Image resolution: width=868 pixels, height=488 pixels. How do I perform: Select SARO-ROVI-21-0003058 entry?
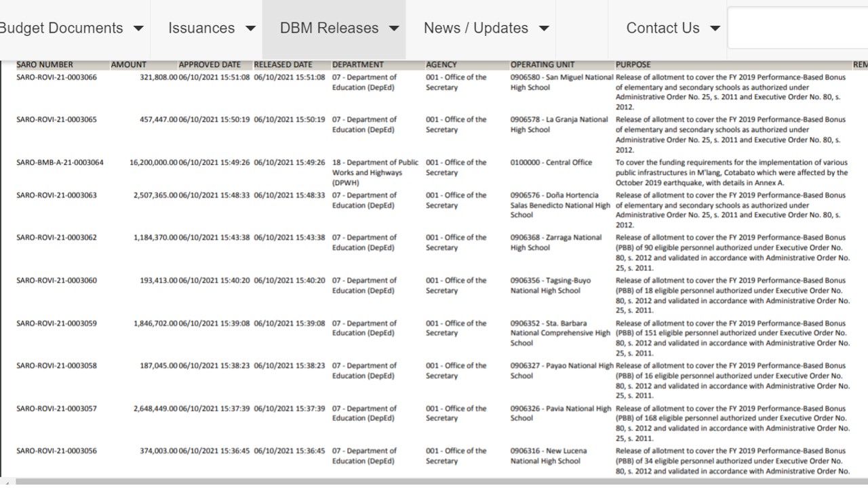coord(56,366)
